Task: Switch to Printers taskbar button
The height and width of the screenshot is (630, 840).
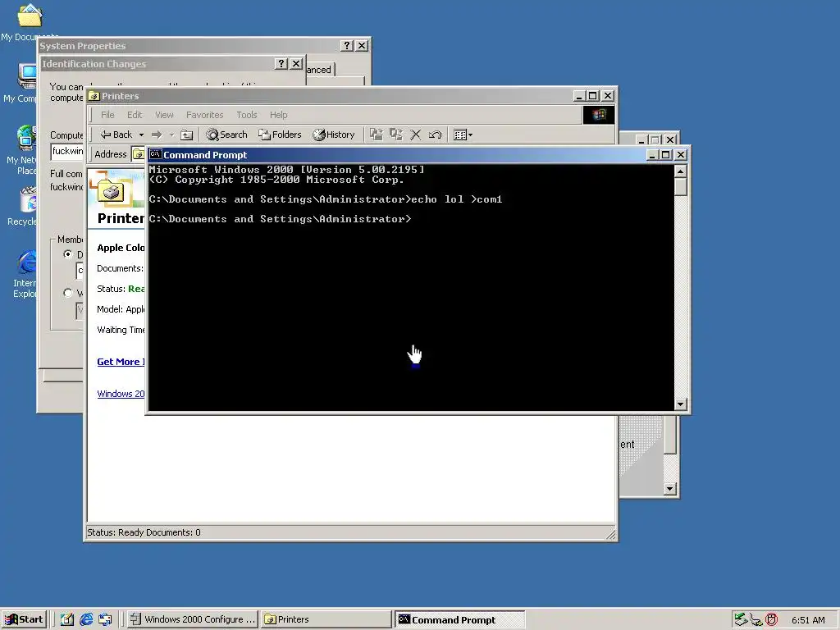Action: pos(326,619)
